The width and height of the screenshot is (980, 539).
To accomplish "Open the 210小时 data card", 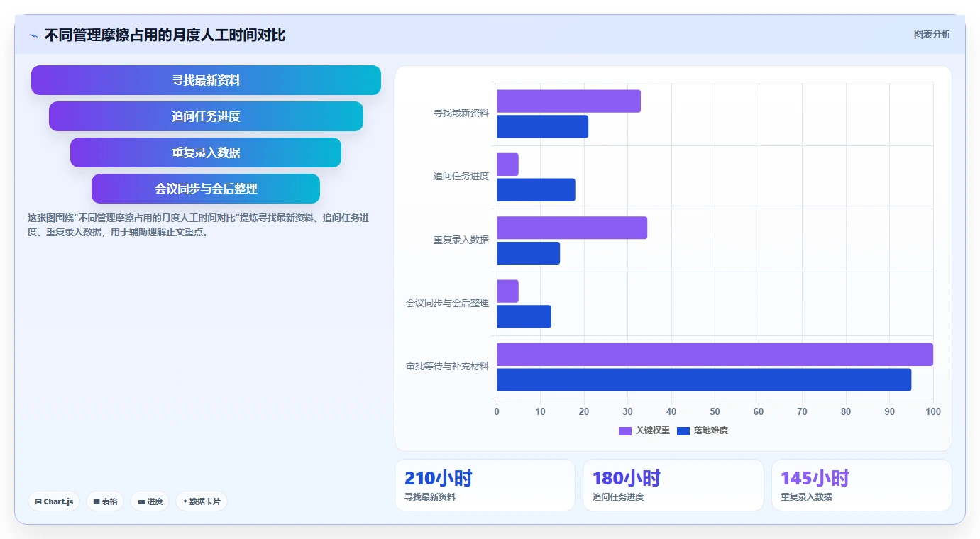I will [485, 485].
